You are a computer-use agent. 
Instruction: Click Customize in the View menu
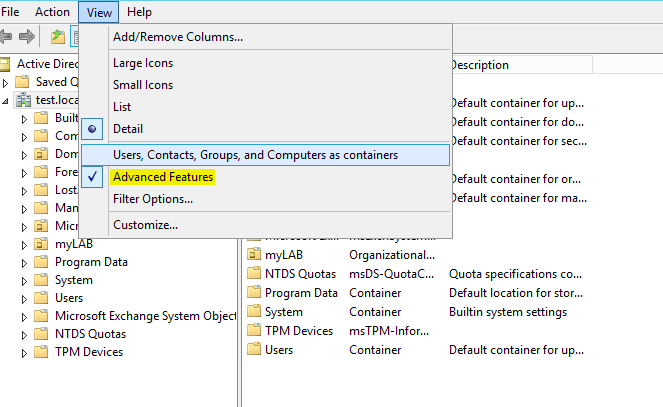[x=145, y=225]
